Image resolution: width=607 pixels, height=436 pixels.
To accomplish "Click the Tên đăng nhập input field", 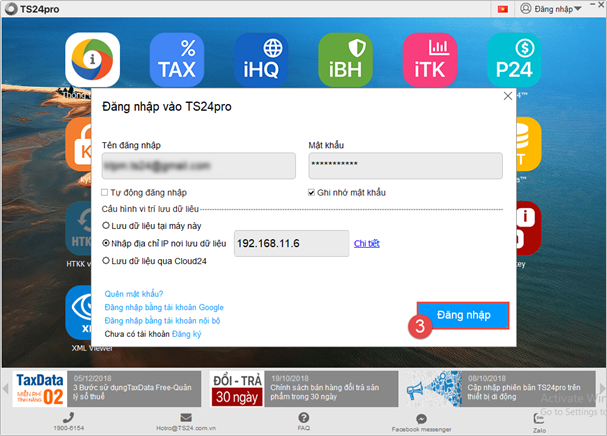I will (199, 166).
